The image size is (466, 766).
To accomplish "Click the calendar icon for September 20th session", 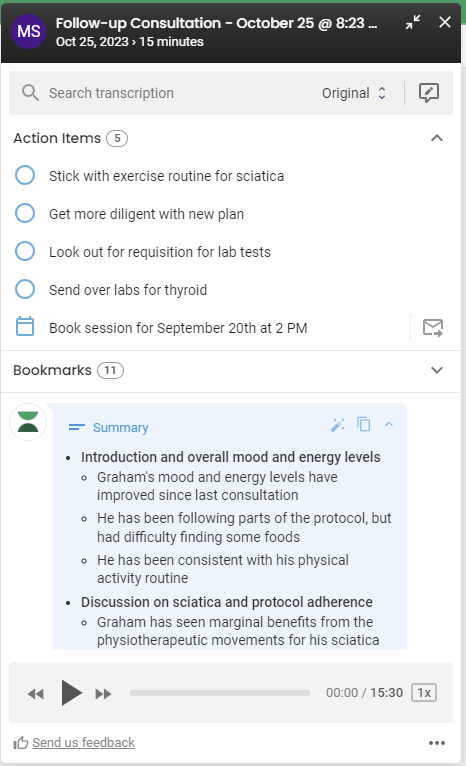I will 25,327.
